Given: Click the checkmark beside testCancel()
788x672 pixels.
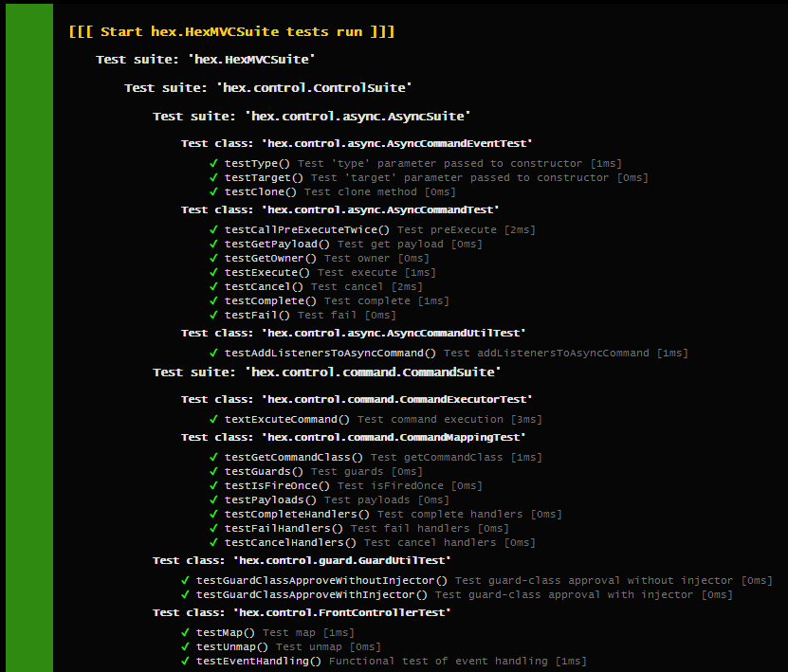Looking at the screenshot, I should 213,286.
